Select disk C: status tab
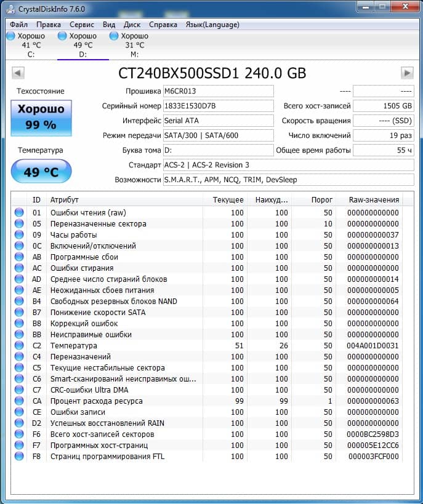 click(x=31, y=45)
